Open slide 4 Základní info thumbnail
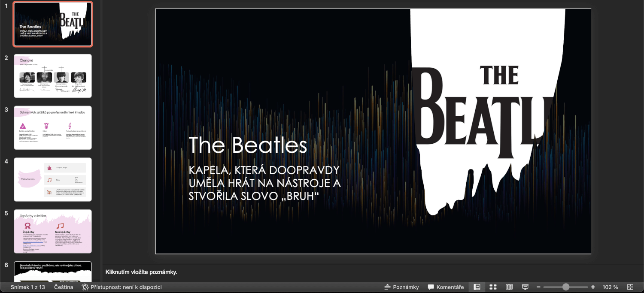The height and width of the screenshot is (293, 644). [53, 179]
